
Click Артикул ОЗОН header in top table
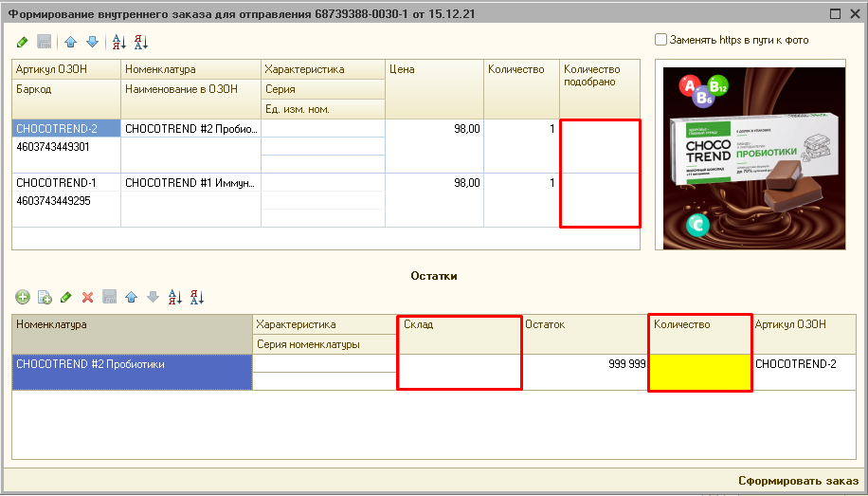(x=66, y=69)
